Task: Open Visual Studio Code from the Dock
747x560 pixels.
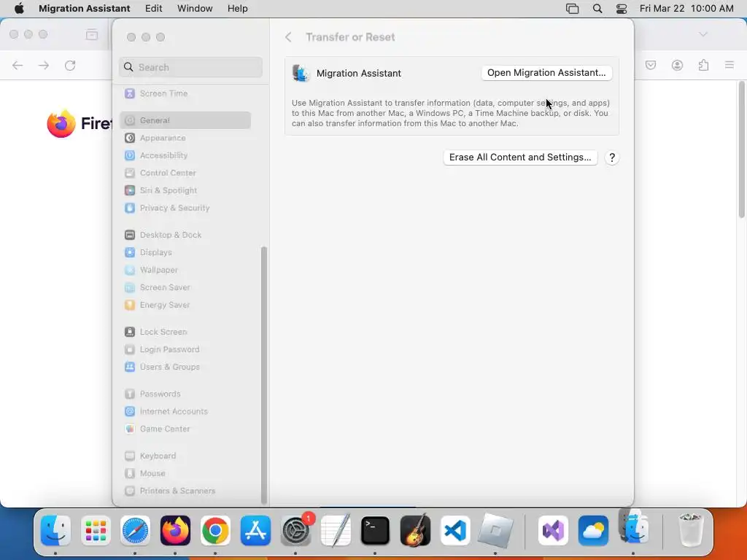Action: [455, 531]
